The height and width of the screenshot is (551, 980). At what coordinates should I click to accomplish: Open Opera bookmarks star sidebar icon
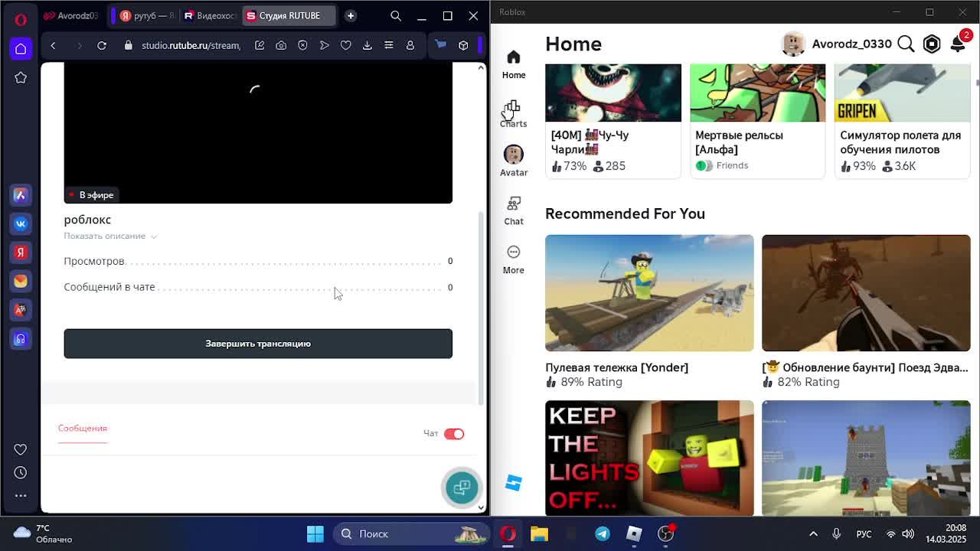coord(21,77)
